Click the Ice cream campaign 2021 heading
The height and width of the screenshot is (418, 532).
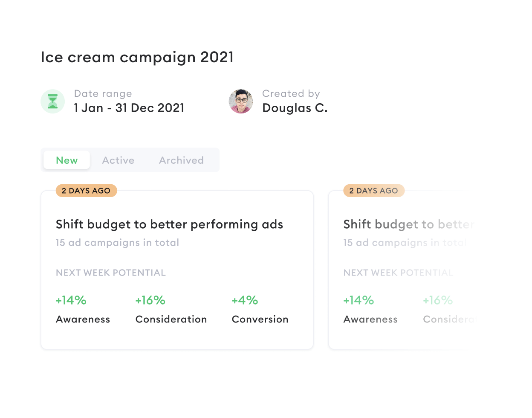pos(137,57)
